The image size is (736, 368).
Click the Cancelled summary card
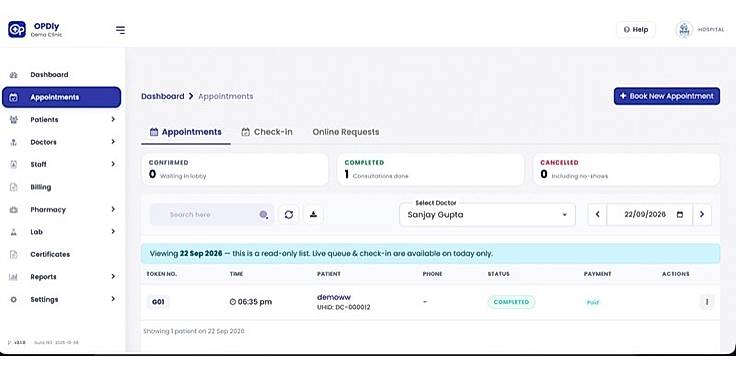(x=627, y=169)
